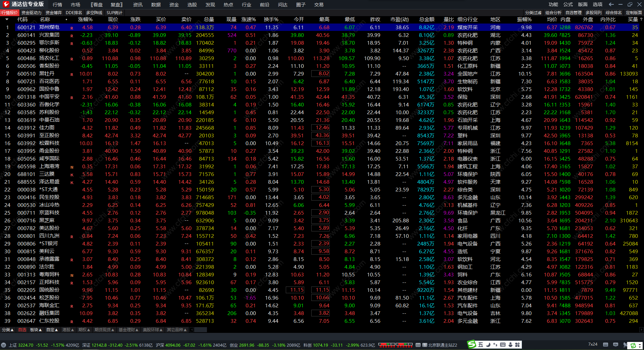644x350 pixels.
Task: Click the status bar keyboard icon near 7x24
Action: pos(605,345)
